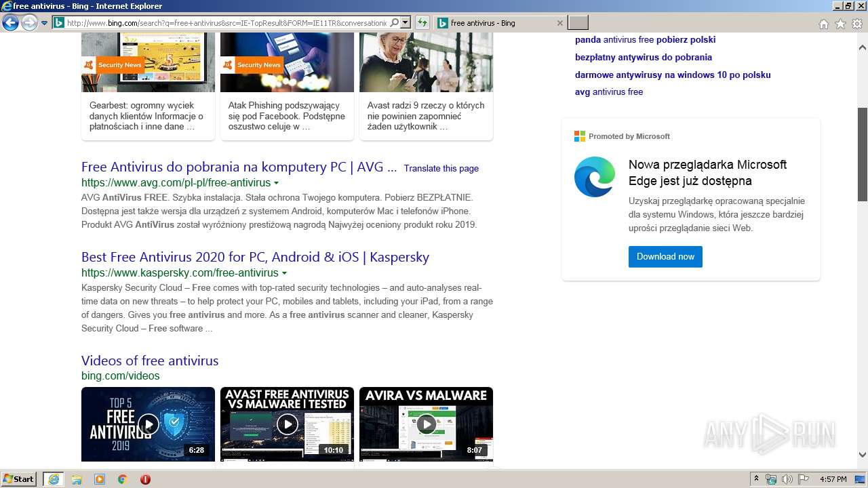This screenshot has width=868, height=488.
Task: Open the Gearbest data leak news card
Action: tap(148, 86)
